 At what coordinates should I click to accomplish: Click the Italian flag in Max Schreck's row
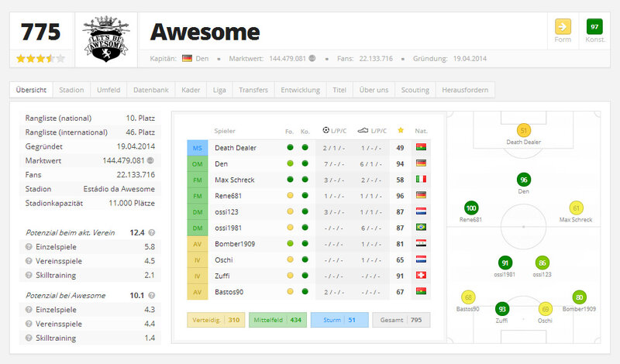tap(421, 180)
